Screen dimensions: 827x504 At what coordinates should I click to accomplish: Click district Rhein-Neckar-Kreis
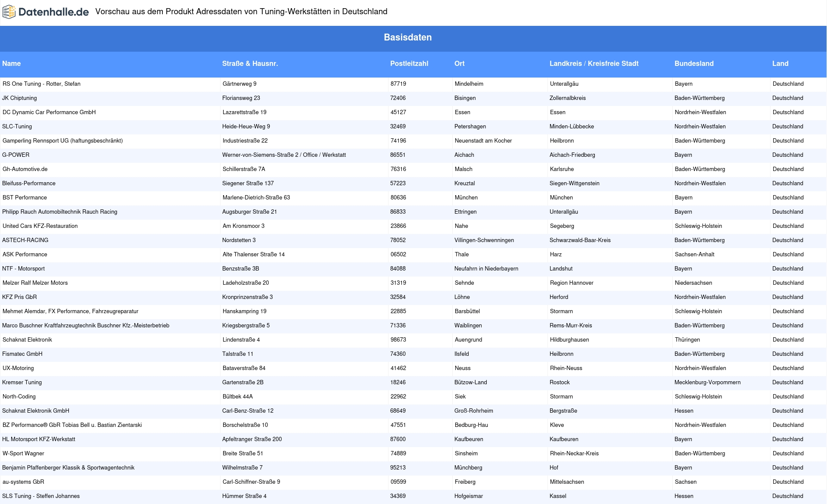pyautogui.click(x=574, y=454)
